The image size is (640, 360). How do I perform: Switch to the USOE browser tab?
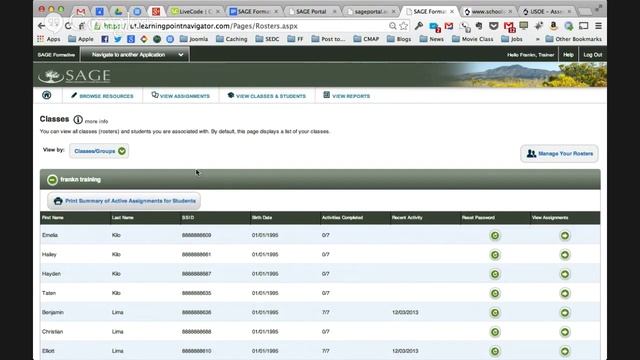546,11
